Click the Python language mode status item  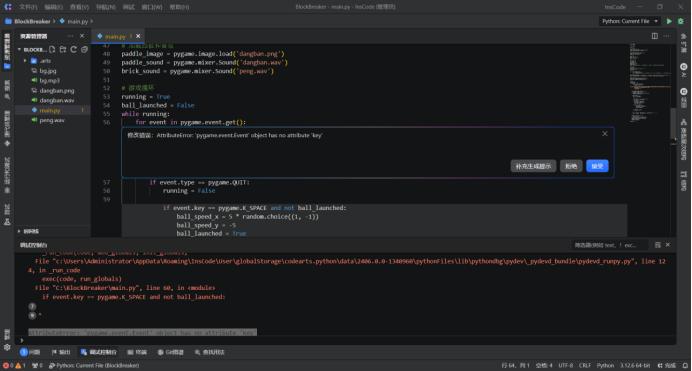605,365
